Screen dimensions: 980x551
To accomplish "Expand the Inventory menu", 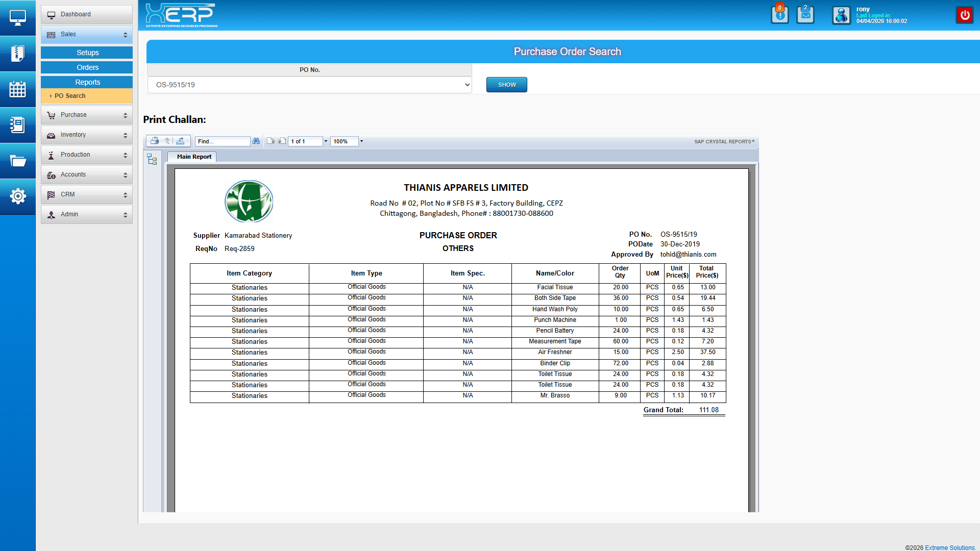I will point(87,135).
